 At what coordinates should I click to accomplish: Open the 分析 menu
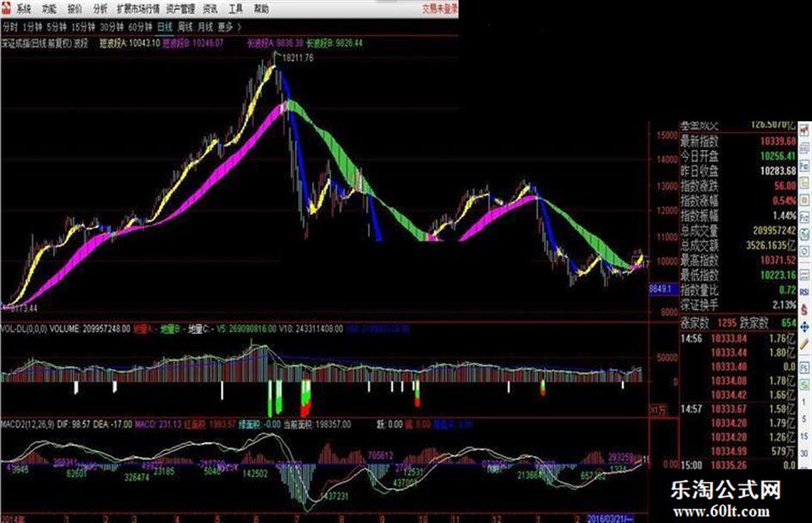coord(101,9)
